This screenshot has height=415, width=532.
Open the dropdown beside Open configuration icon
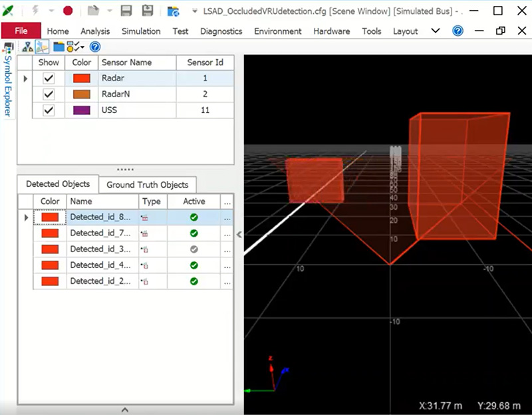pos(110,11)
